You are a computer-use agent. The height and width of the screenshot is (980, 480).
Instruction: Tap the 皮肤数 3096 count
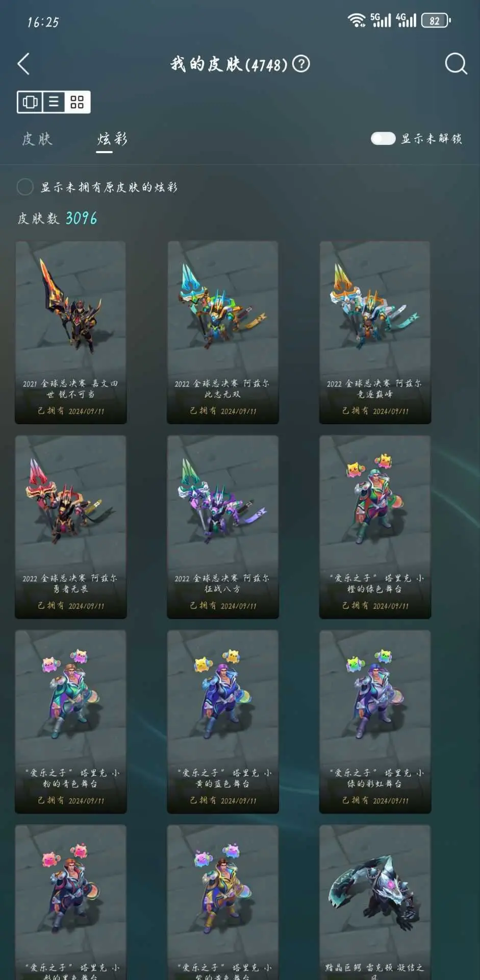pos(57,218)
